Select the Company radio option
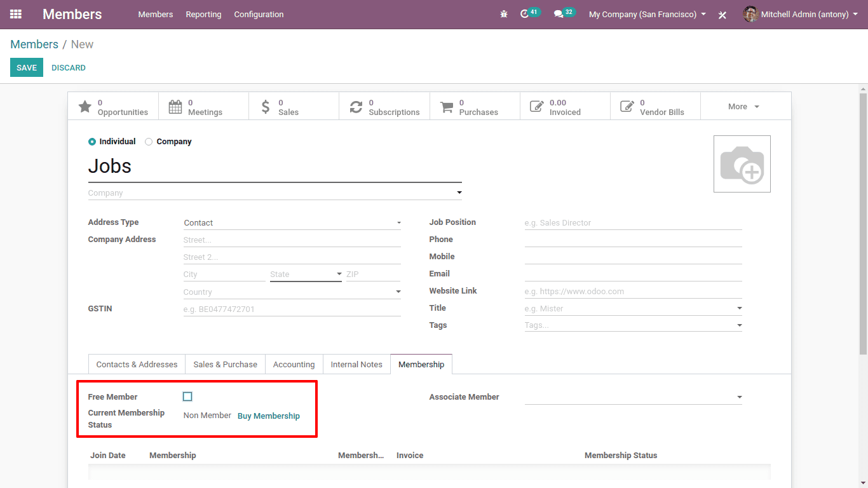Screen dimensions: 868x488 click(149, 142)
